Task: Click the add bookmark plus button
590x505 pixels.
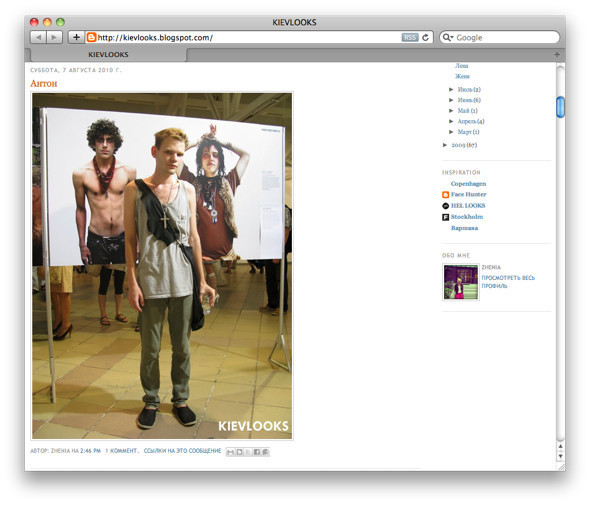Action: [x=76, y=37]
